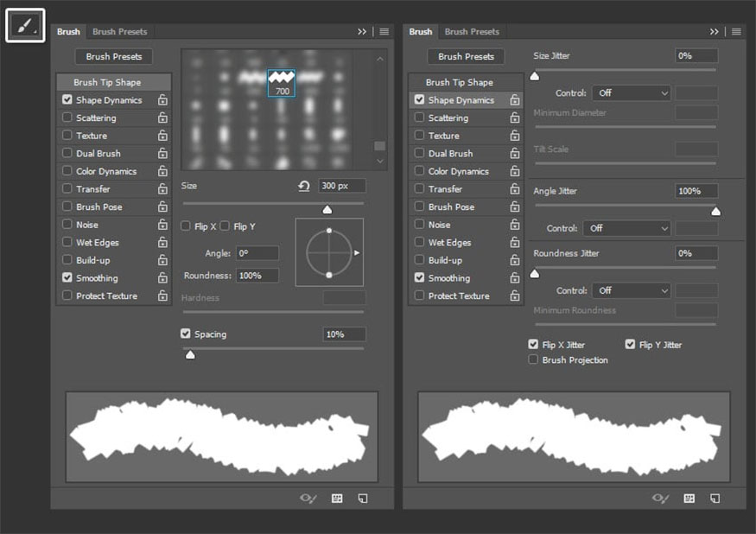Lock Scattering settings in left panel
756x534 pixels.
(163, 118)
